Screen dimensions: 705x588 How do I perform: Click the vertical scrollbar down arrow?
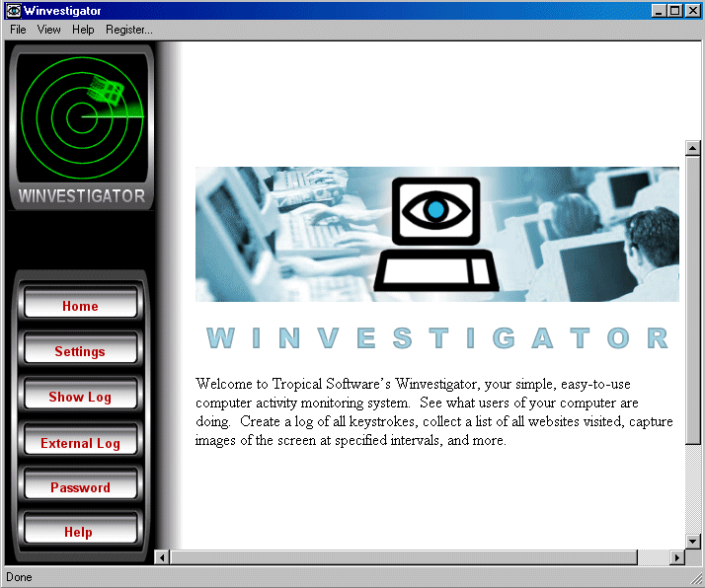[x=692, y=542]
